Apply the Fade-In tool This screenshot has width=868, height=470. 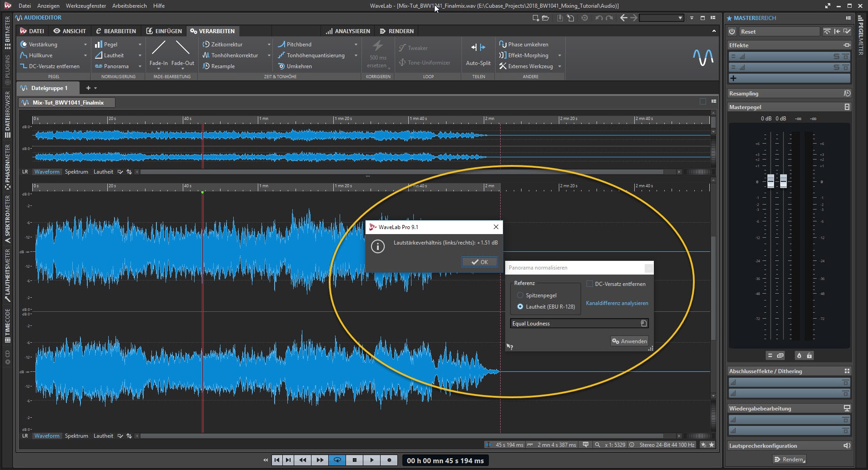[x=158, y=54]
